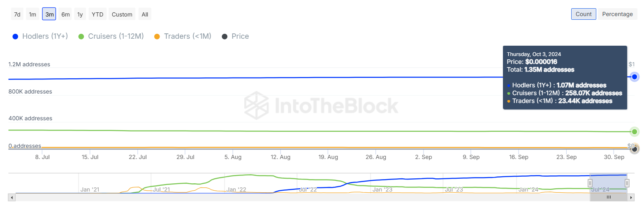Viewport: 644px width, 208px height.
Task: Hide the Traders (<1M) legend series
Action: tap(183, 36)
